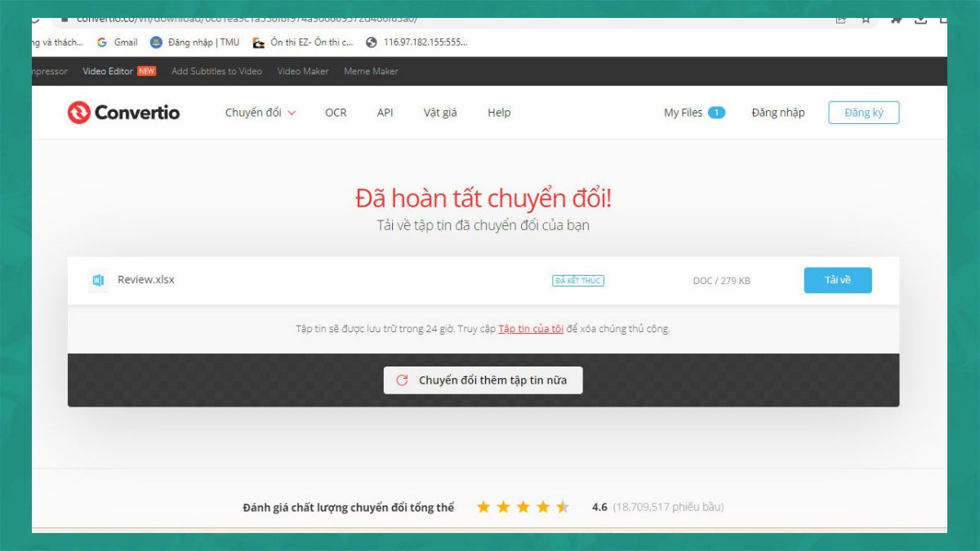Select the Review.xlsx file name
This screenshot has height=551, width=980.
pyautogui.click(x=146, y=279)
